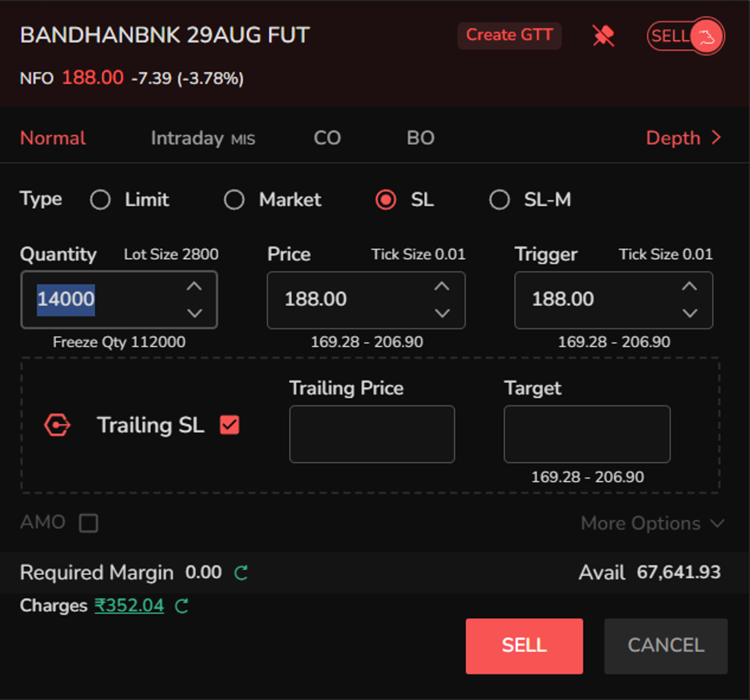
Task: Select the Normal tab
Action: [x=53, y=138]
